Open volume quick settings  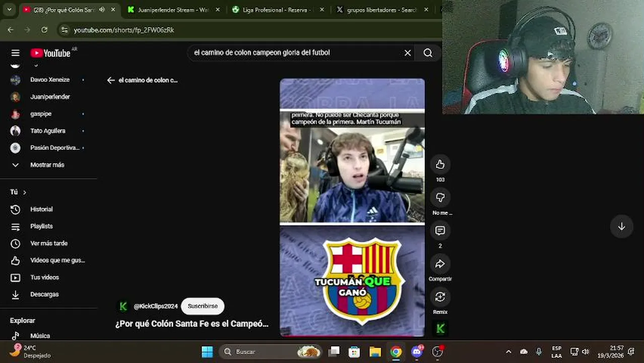click(x=586, y=351)
